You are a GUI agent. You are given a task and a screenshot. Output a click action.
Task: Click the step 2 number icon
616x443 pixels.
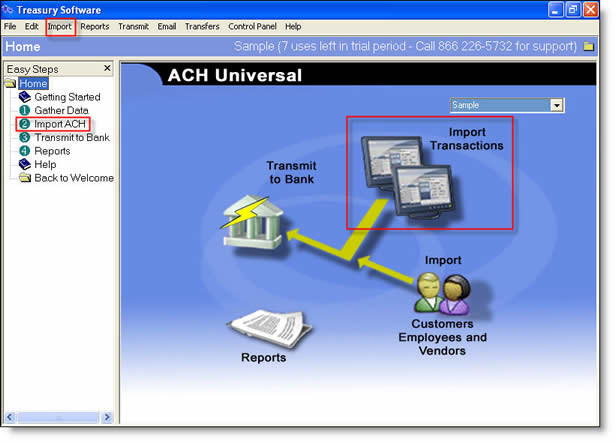(x=24, y=124)
